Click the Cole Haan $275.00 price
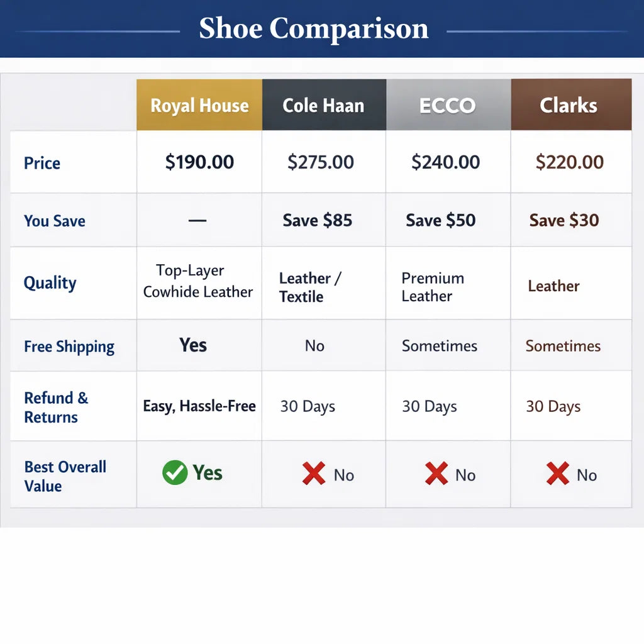The height and width of the screenshot is (644, 644). pyautogui.click(x=321, y=162)
